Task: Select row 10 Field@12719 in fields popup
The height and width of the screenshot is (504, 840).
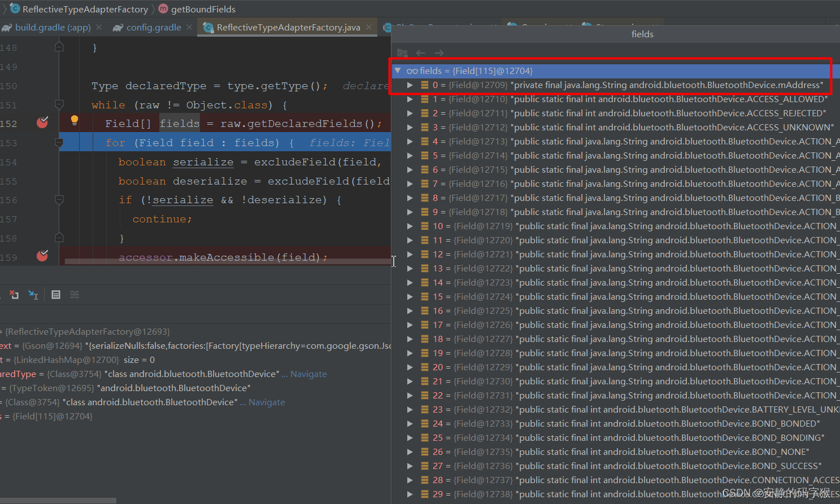Action: (x=616, y=226)
